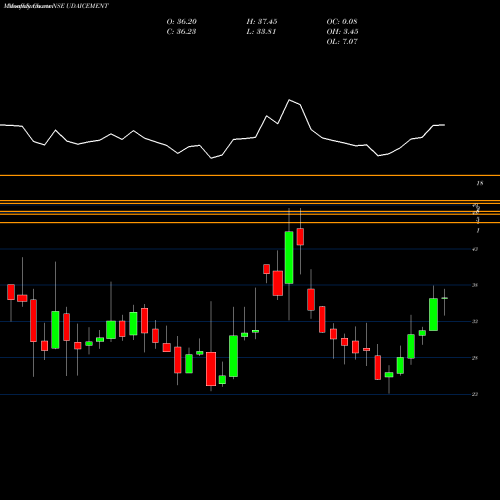
Task: Click the high price value H: 37.45
Action: [262, 22]
